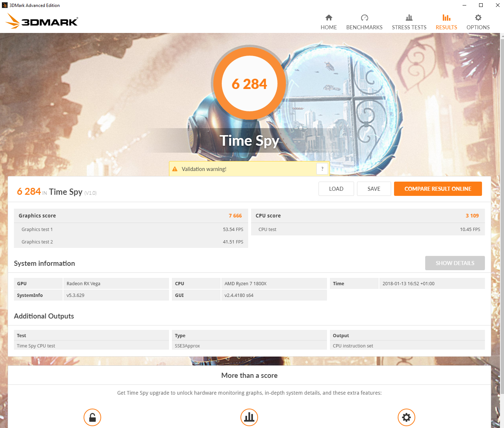
Task: Click the LOAD button
Action: coord(336,189)
